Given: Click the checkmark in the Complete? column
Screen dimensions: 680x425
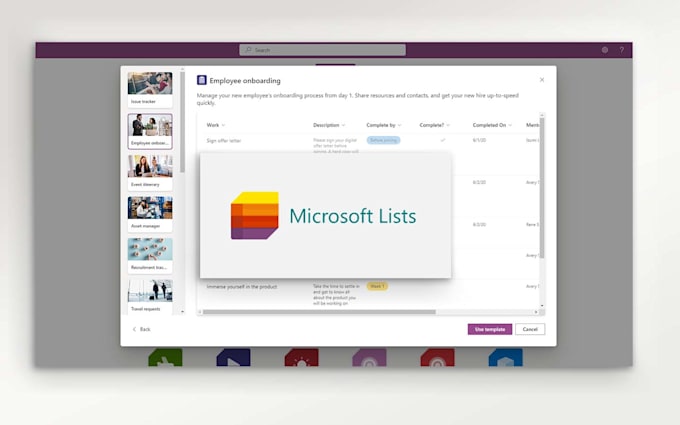Looking at the screenshot, I should (x=443, y=140).
